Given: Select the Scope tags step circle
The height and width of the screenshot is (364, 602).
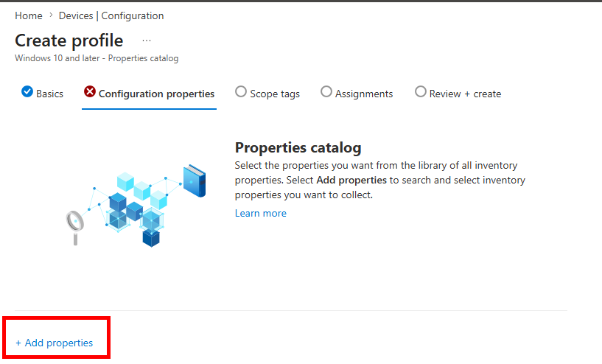Looking at the screenshot, I should [x=241, y=92].
